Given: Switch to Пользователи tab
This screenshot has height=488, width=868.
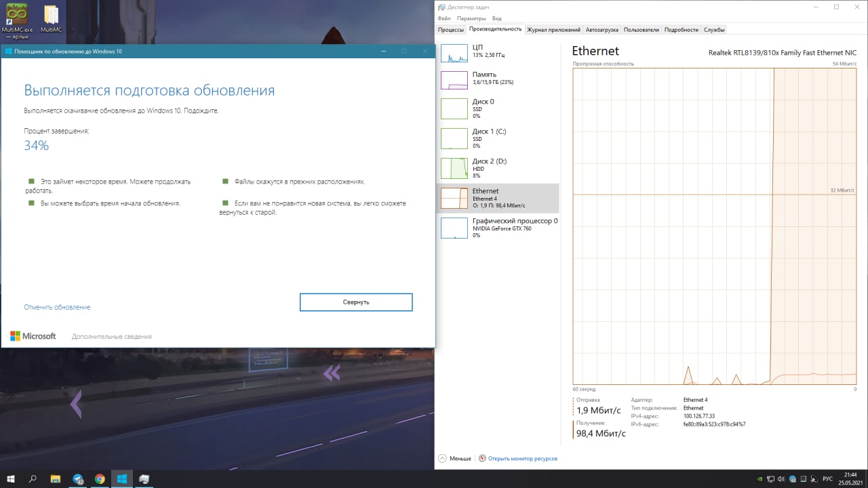Looking at the screenshot, I should point(642,30).
